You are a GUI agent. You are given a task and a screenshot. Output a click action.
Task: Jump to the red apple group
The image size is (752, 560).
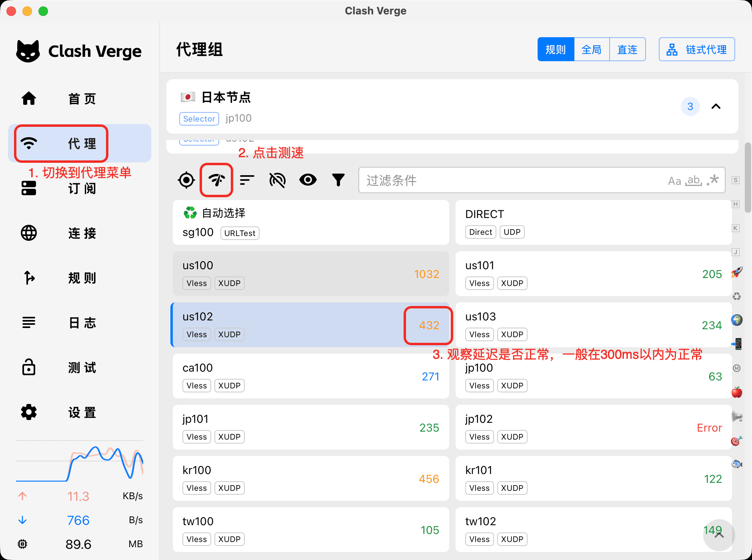(x=737, y=392)
